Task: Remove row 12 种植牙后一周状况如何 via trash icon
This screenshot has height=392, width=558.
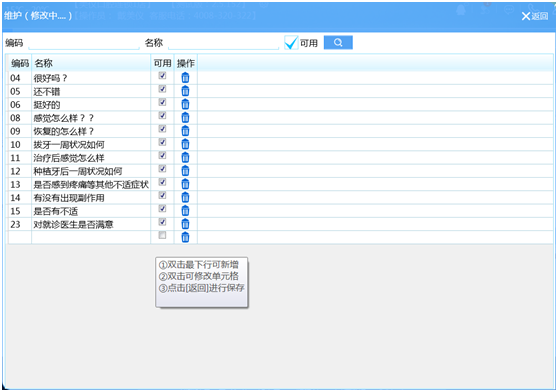Action: click(x=185, y=171)
